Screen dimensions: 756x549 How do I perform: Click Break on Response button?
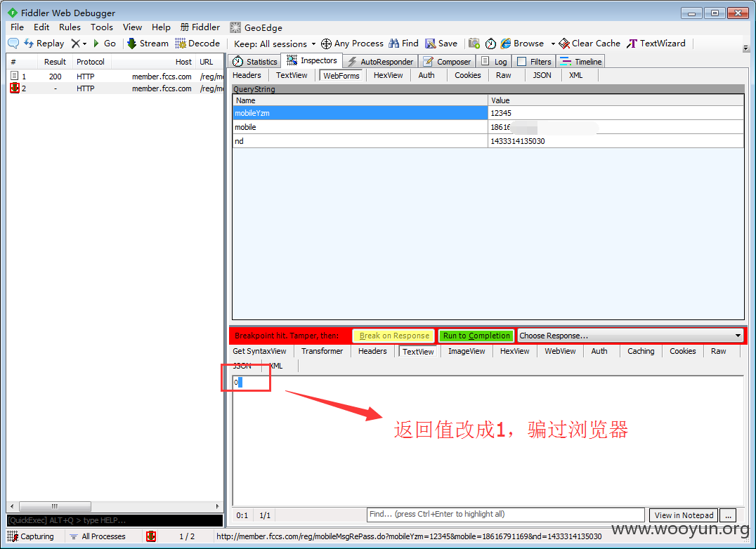coord(394,336)
